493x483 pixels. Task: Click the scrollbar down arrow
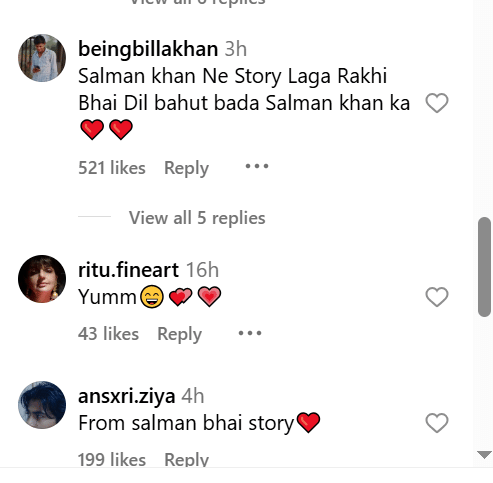pos(484,455)
